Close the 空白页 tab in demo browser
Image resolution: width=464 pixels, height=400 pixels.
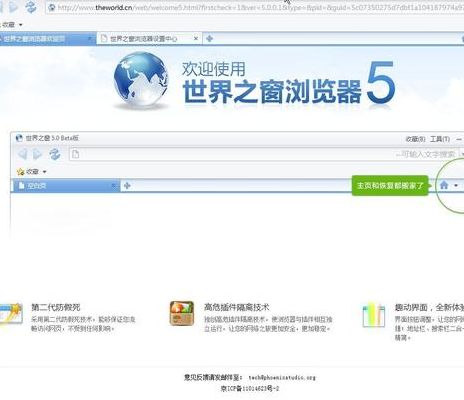(113, 186)
